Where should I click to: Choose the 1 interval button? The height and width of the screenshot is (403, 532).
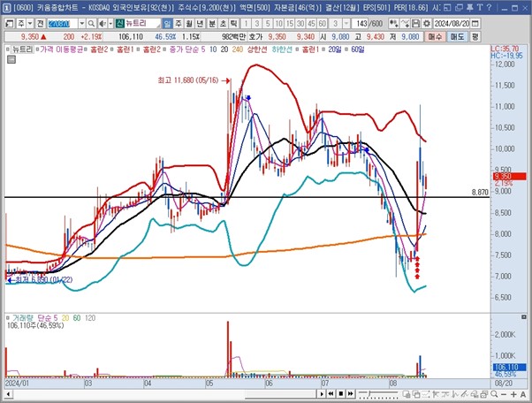[x=246, y=23]
